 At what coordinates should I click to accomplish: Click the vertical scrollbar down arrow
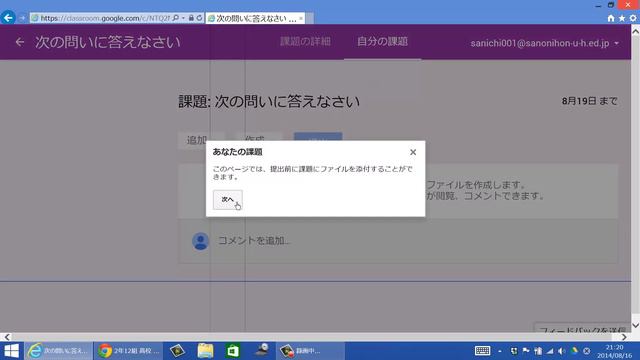[x=636, y=325]
